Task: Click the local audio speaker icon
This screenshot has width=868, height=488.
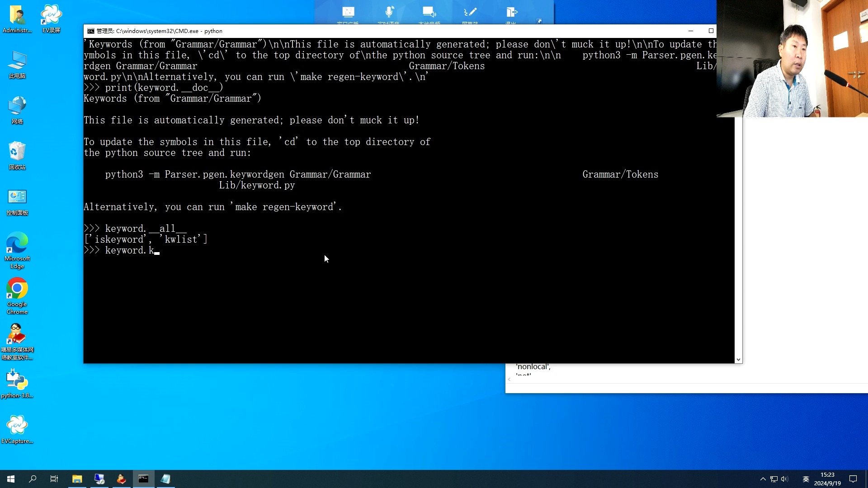Action: point(429,12)
